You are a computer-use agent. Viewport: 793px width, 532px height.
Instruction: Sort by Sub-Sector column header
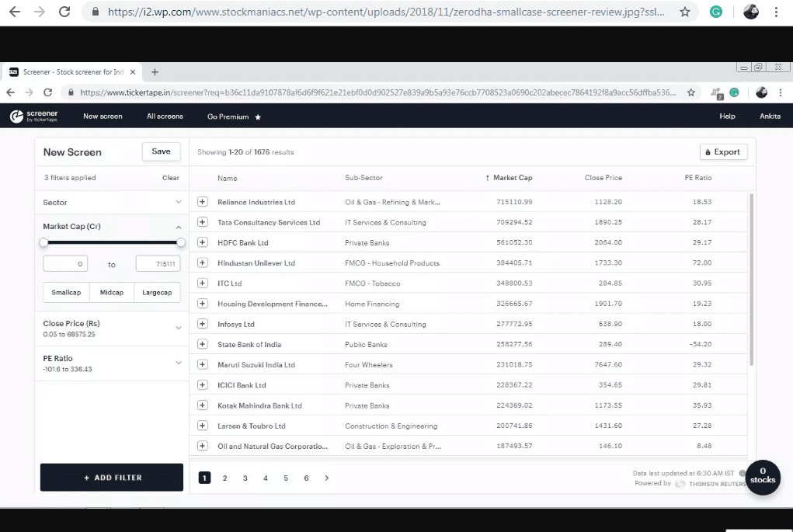[x=363, y=178]
